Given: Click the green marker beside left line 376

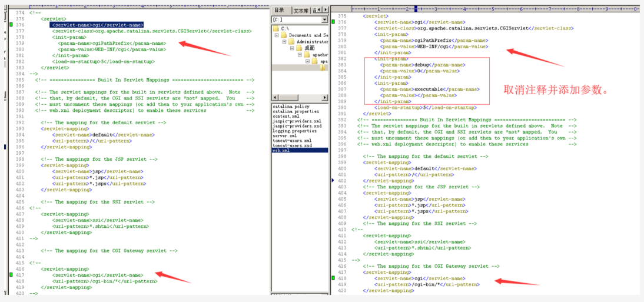Looking at the screenshot, I should pos(11,25).
